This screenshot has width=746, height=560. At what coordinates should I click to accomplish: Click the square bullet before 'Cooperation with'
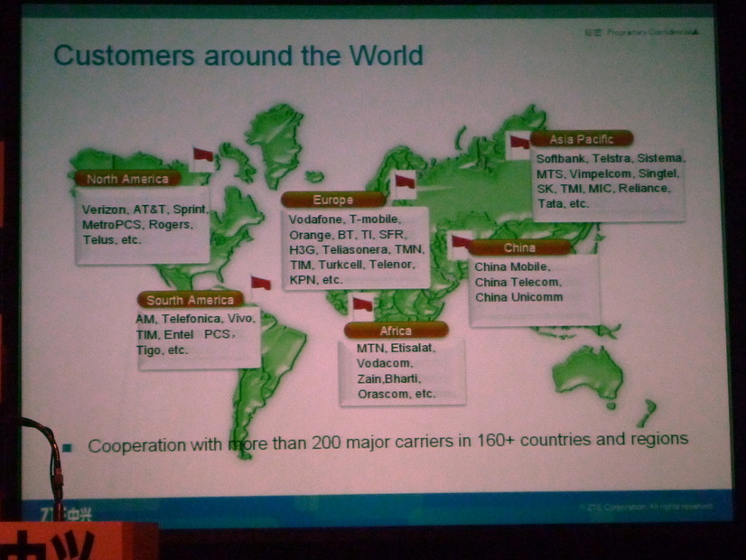(68, 448)
